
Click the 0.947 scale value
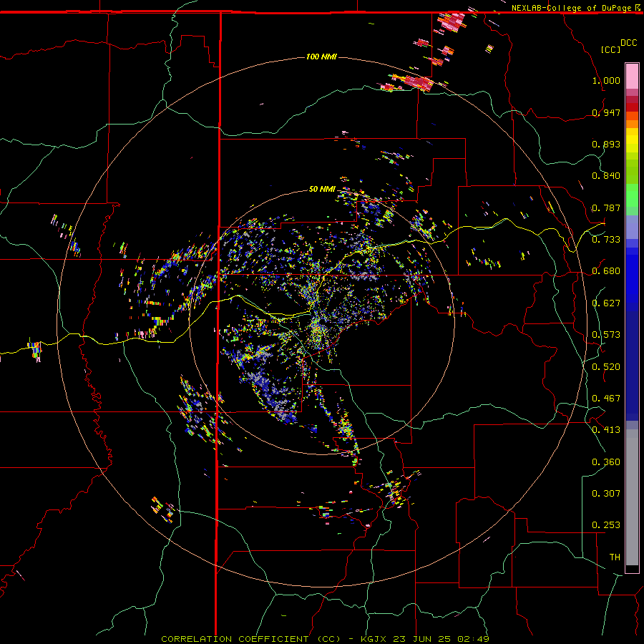click(x=606, y=112)
